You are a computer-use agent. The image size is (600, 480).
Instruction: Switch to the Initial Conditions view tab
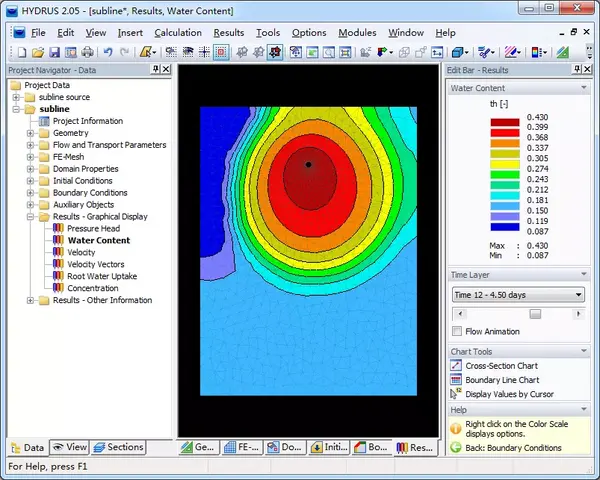point(329,447)
